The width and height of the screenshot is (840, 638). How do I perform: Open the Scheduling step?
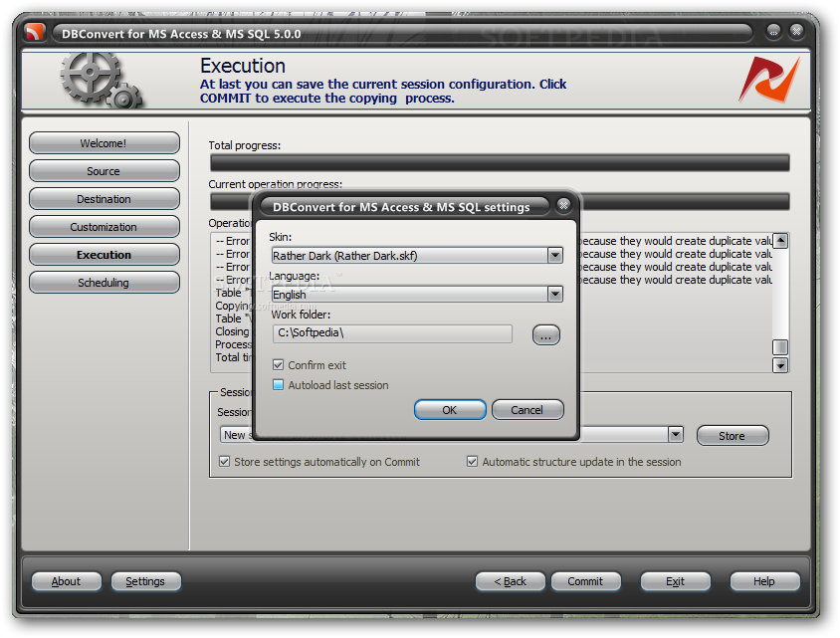[104, 283]
